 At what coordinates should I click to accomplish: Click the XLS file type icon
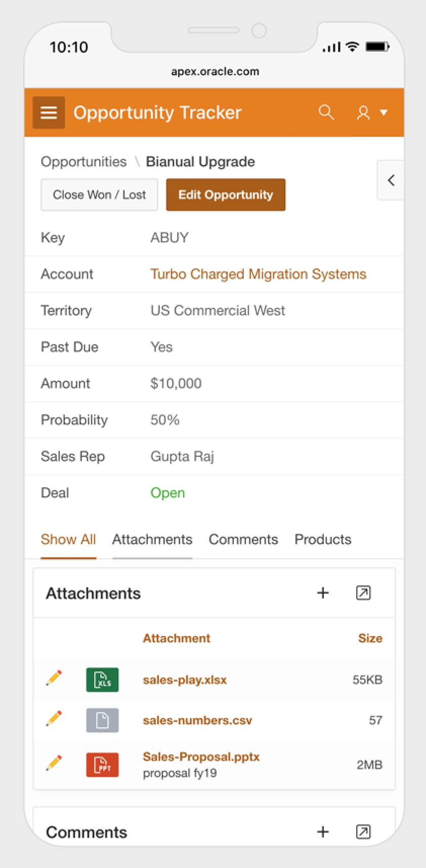pyautogui.click(x=103, y=680)
